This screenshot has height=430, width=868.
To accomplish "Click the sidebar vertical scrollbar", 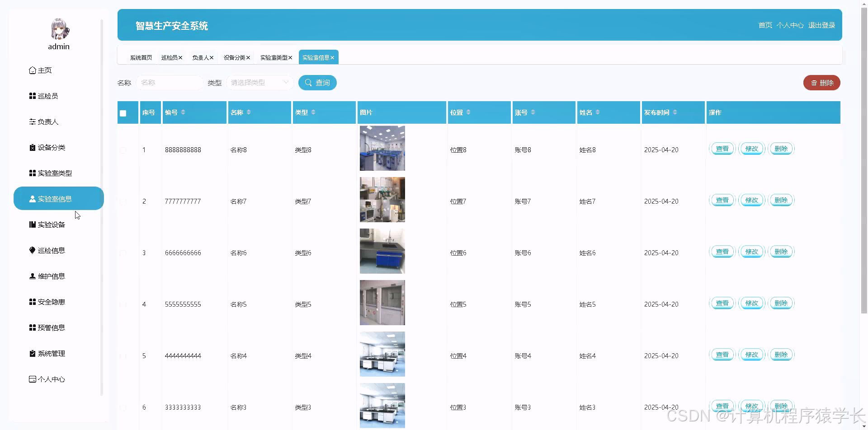I will [102, 208].
